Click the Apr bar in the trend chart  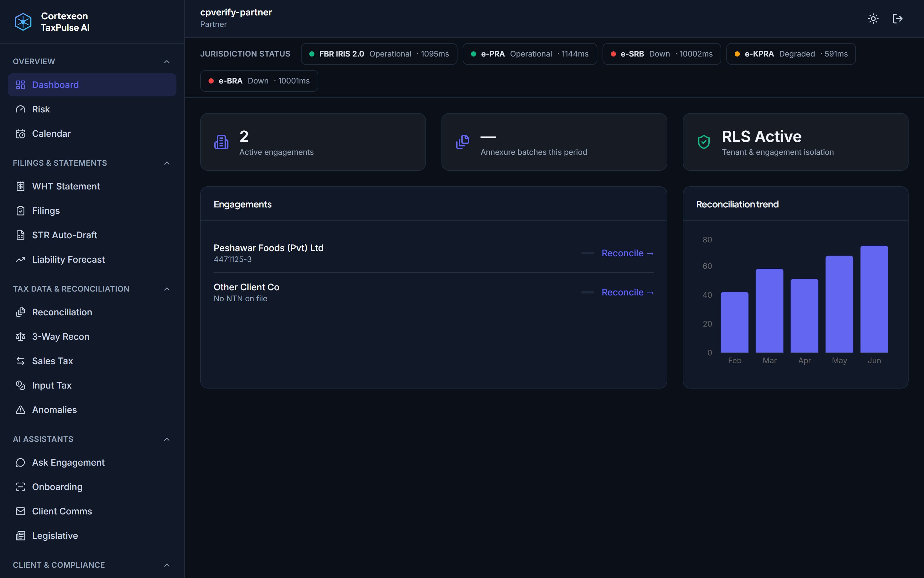tap(804, 316)
